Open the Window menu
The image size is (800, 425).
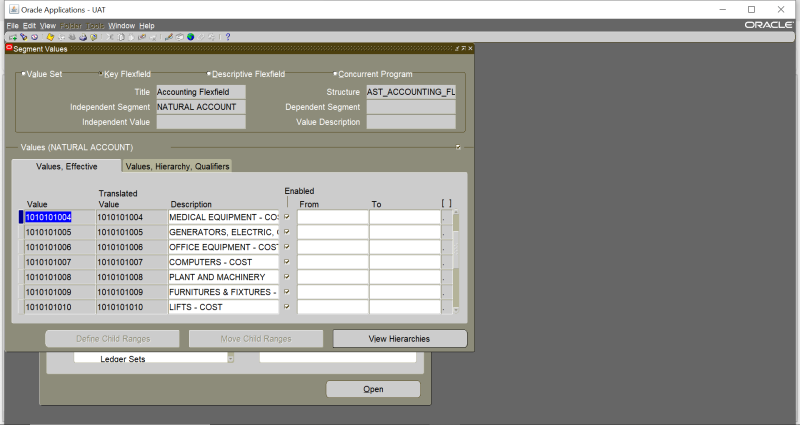pyautogui.click(x=121, y=26)
